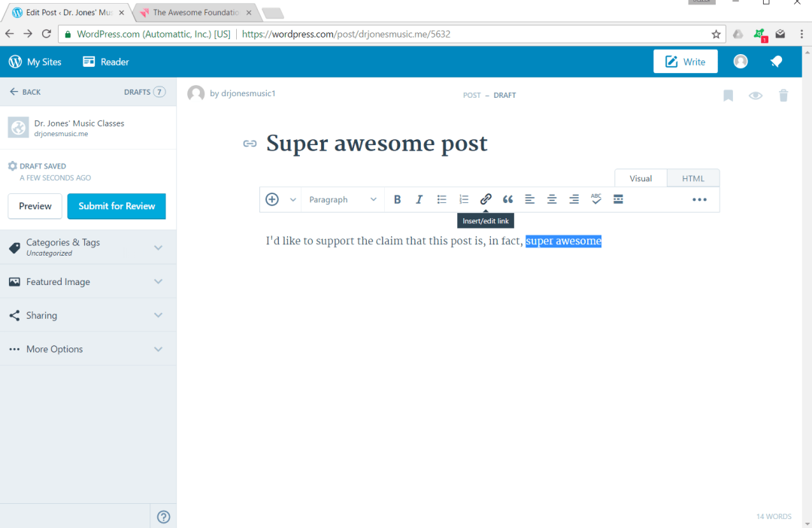Expand the Categories & Tags section

coord(88,247)
